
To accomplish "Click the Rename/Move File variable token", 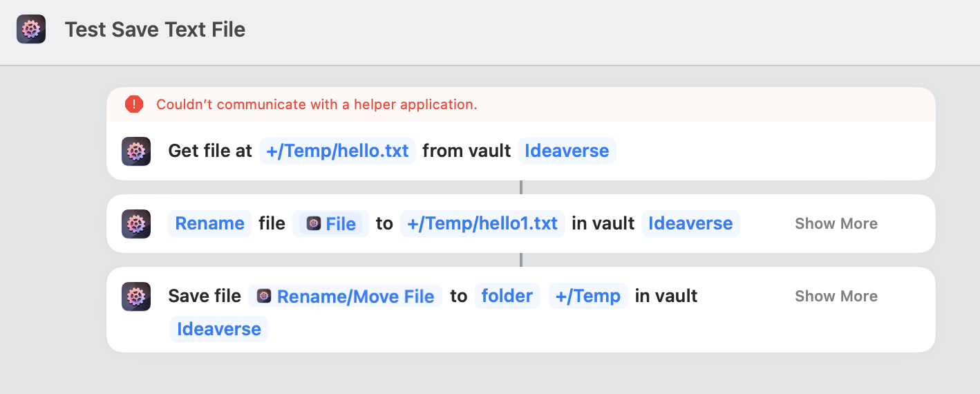I will coord(355,297).
